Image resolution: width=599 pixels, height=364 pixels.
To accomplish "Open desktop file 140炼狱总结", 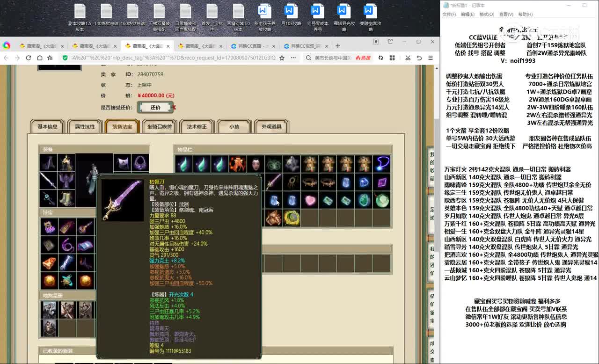I will pos(106,15).
